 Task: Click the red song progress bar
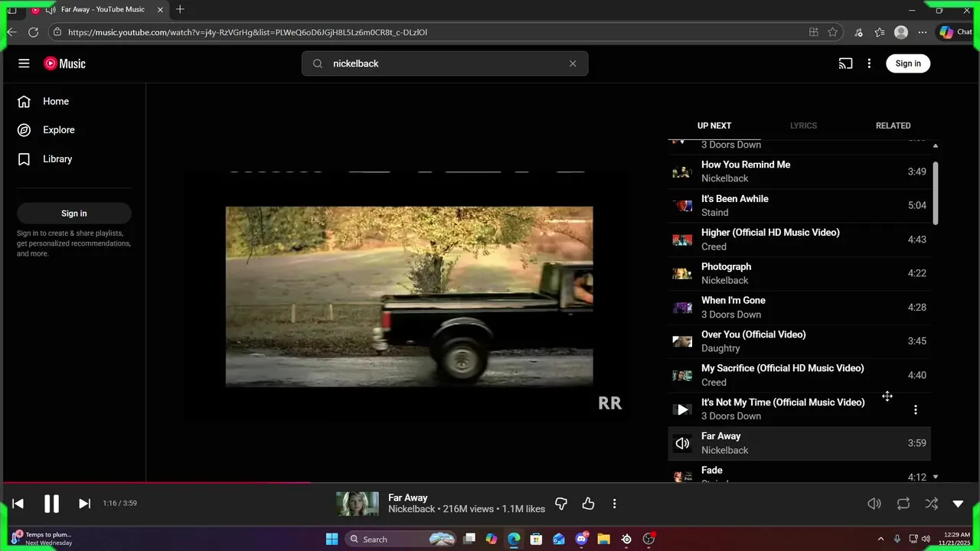click(x=157, y=482)
